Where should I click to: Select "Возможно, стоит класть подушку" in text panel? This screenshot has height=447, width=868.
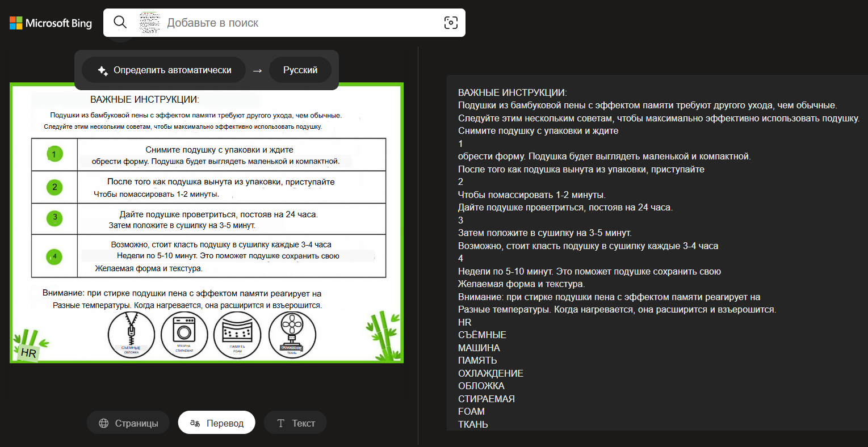(x=588, y=246)
